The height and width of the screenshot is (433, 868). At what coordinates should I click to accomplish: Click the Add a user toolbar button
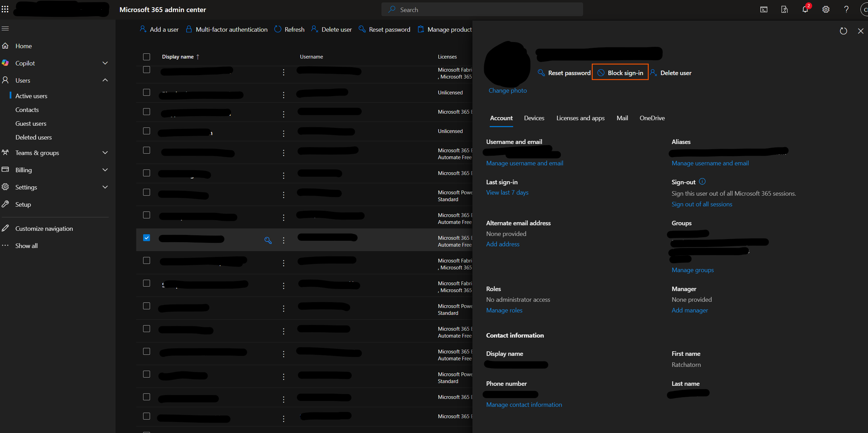click(159, 29)
